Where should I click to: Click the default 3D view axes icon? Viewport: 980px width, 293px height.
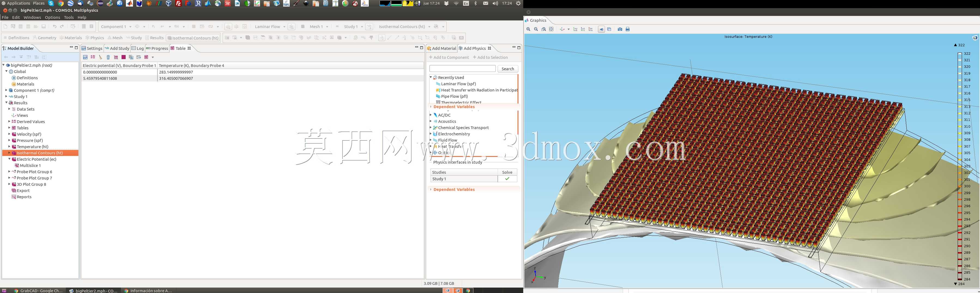(x=562, y=29)
